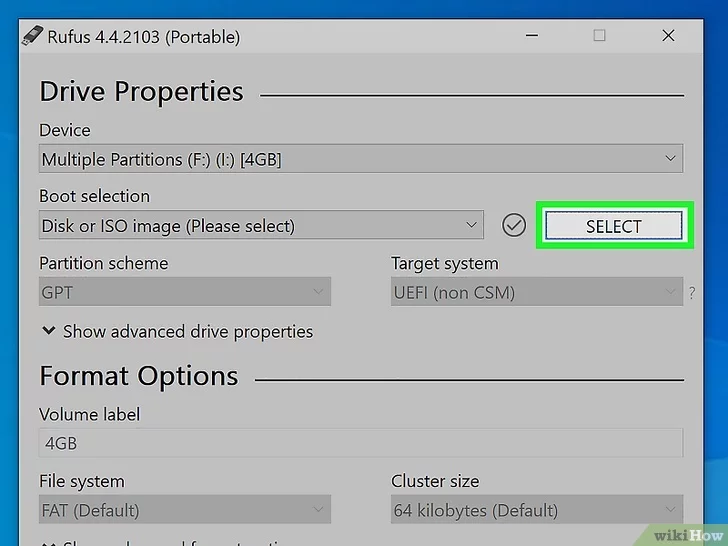This screenshot has height=546, width=728.
Task: Click the Target system label
Action: pos(445,263)
